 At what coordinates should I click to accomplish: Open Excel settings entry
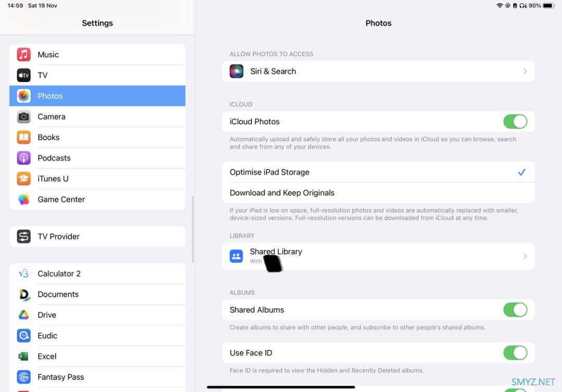click(x=97, y=357)
